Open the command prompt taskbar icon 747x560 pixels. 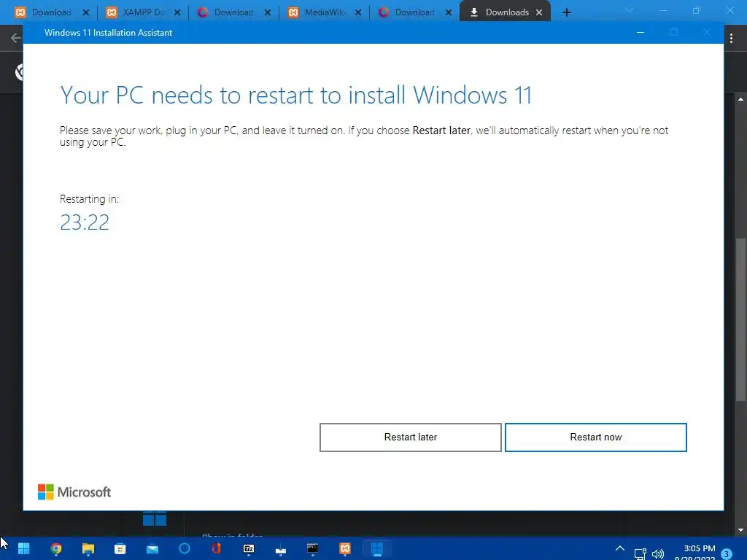[312, 548]
